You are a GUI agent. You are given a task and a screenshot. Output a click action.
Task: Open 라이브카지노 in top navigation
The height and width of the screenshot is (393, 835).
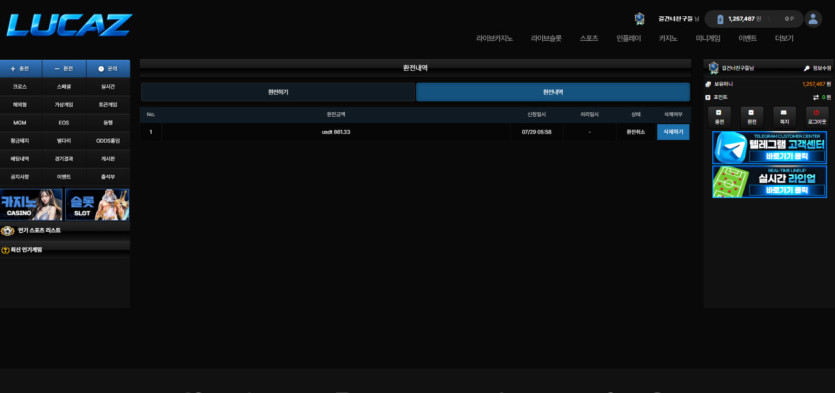click(495, 38)
